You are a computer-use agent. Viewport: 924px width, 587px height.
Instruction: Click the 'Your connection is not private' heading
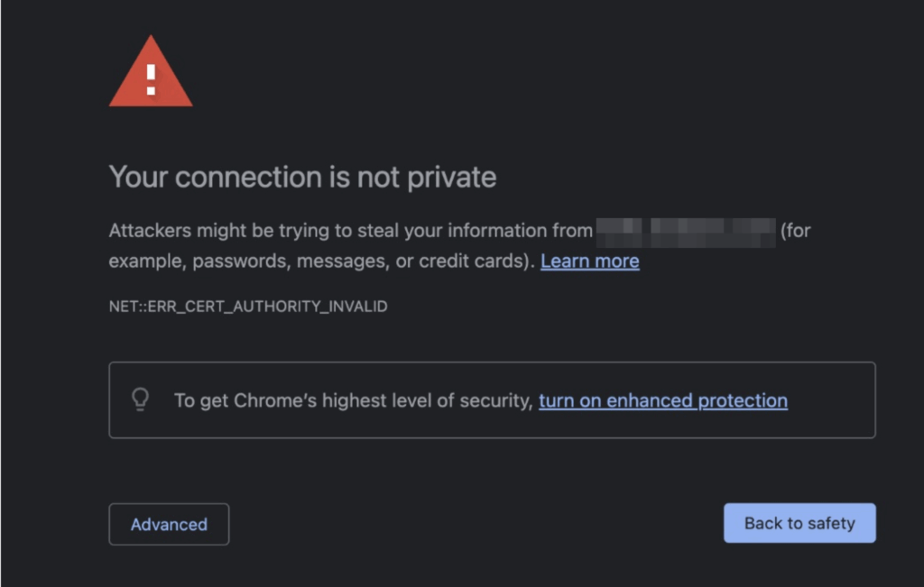coord(302,177)
